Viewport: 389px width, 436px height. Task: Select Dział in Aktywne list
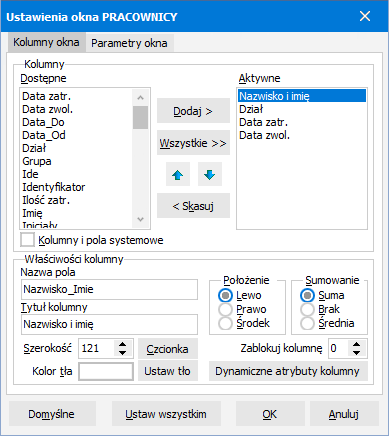click(302, 109)
